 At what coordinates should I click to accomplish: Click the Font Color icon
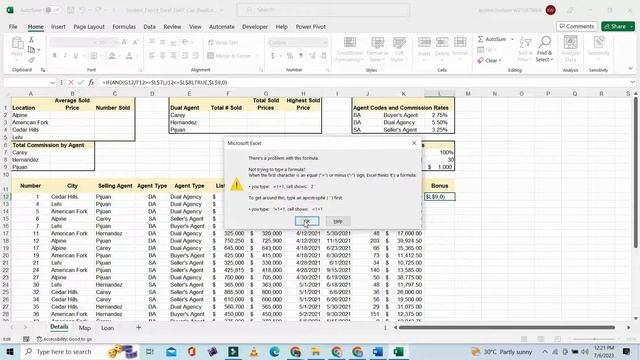129,56
